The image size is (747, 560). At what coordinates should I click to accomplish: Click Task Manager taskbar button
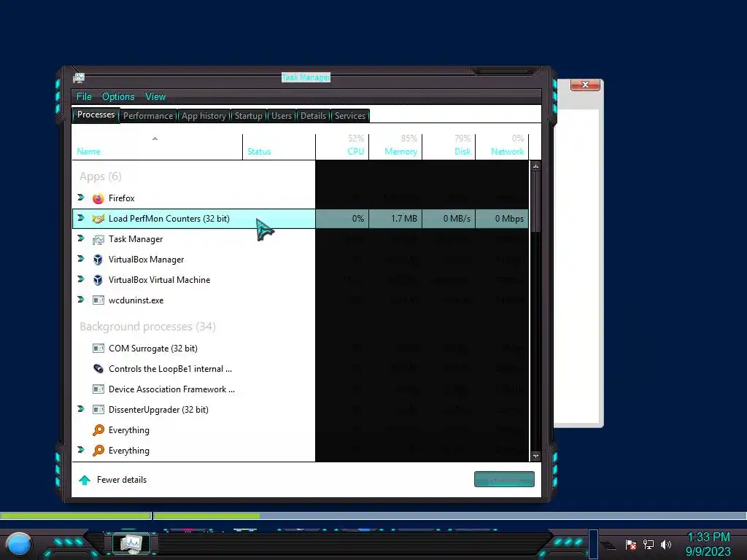(x=131, y=543)
